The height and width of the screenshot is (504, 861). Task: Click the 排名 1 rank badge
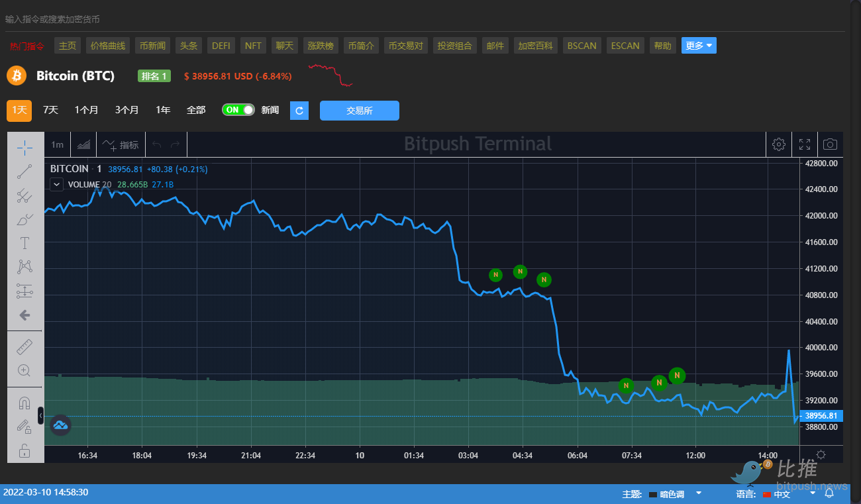pos(154,76)
